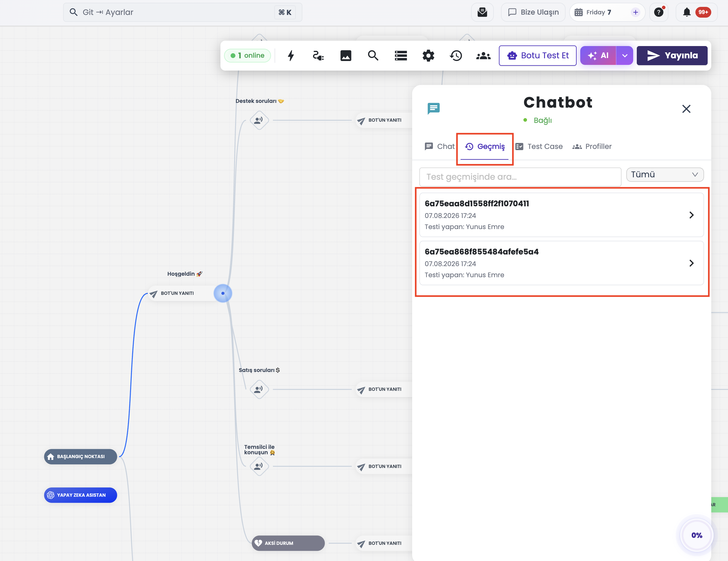Click the AI assistant button
Viewport: 728px width, 561px height.
coord(598,55)
